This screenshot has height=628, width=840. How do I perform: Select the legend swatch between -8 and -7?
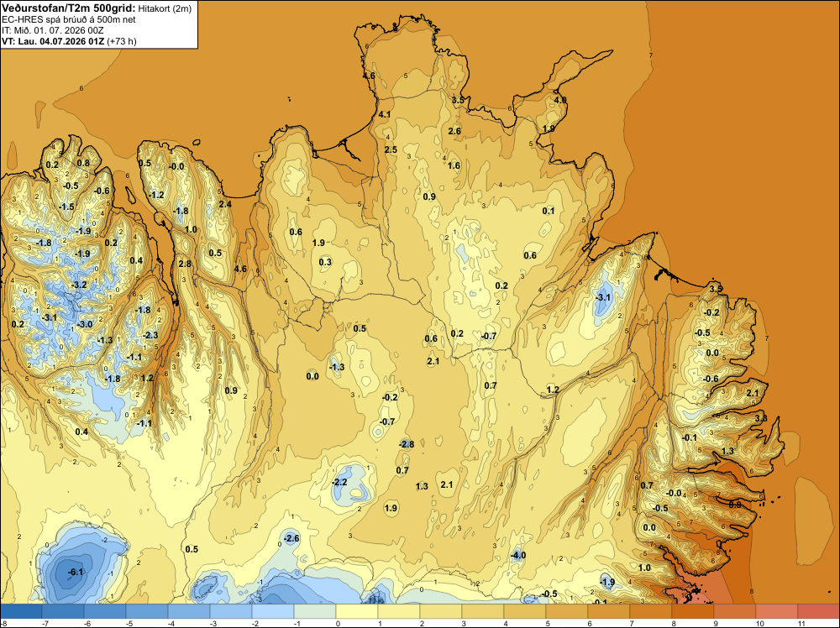click(21, 611)
